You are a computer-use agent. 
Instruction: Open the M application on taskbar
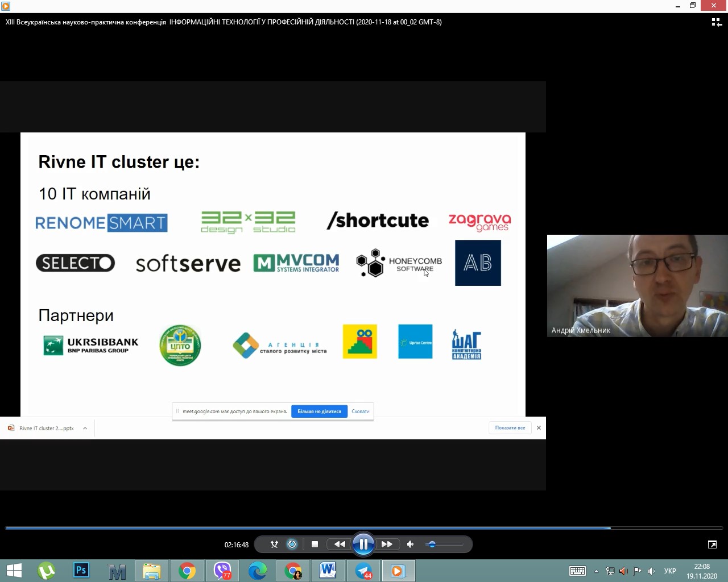tap(117, 571)
